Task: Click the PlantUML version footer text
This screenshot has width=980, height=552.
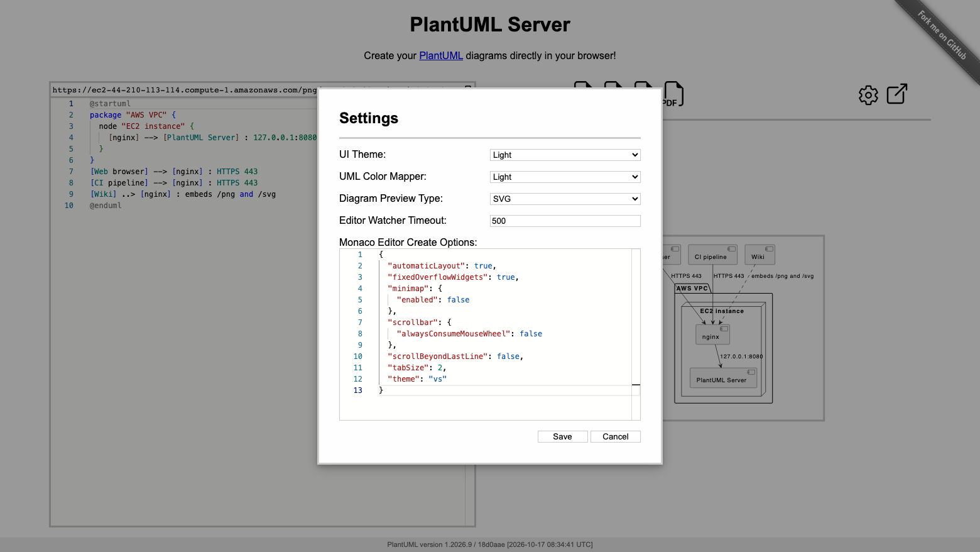Action: (x=490, y=544)
